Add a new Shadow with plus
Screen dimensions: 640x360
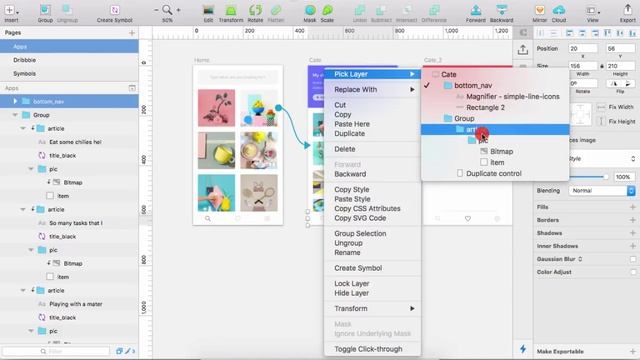633,233
